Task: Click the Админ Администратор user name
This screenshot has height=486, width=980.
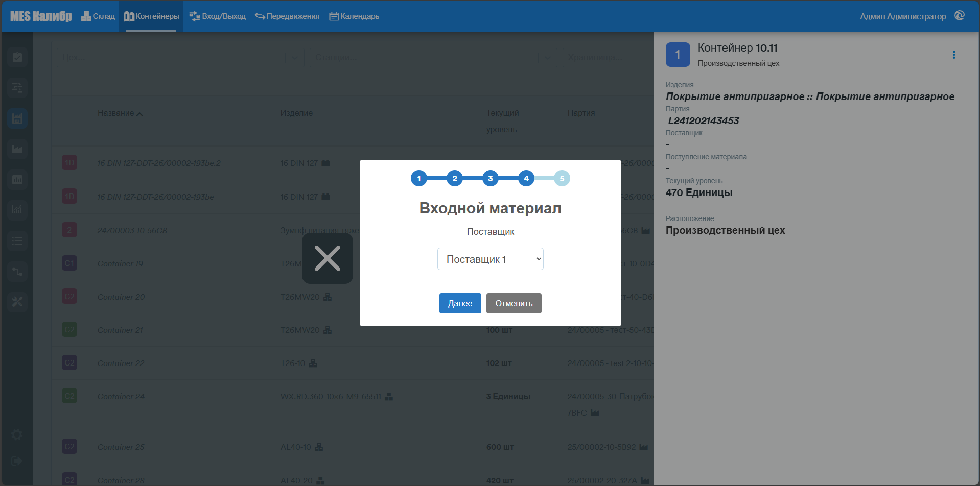Action: (x=903, y=16)
